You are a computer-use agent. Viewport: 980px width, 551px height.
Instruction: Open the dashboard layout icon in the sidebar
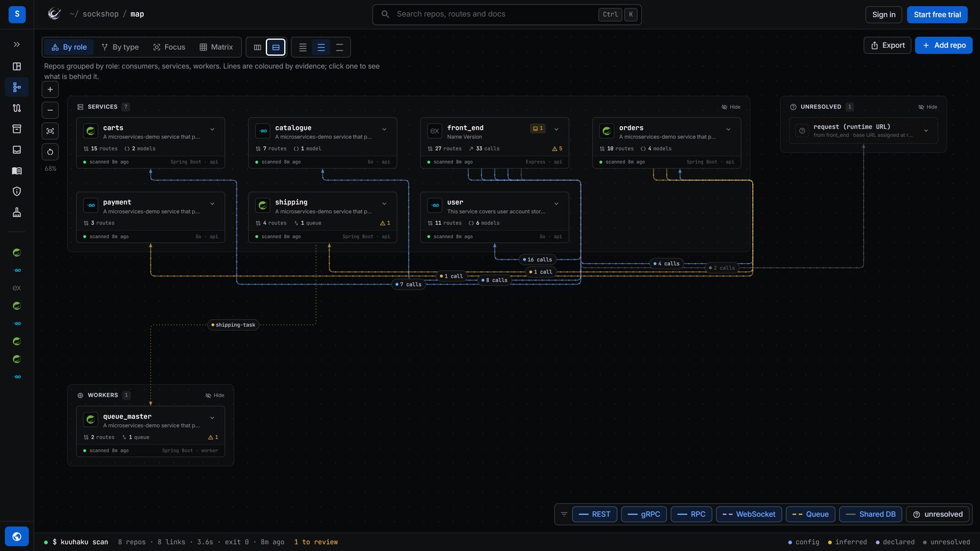point(17,66)
